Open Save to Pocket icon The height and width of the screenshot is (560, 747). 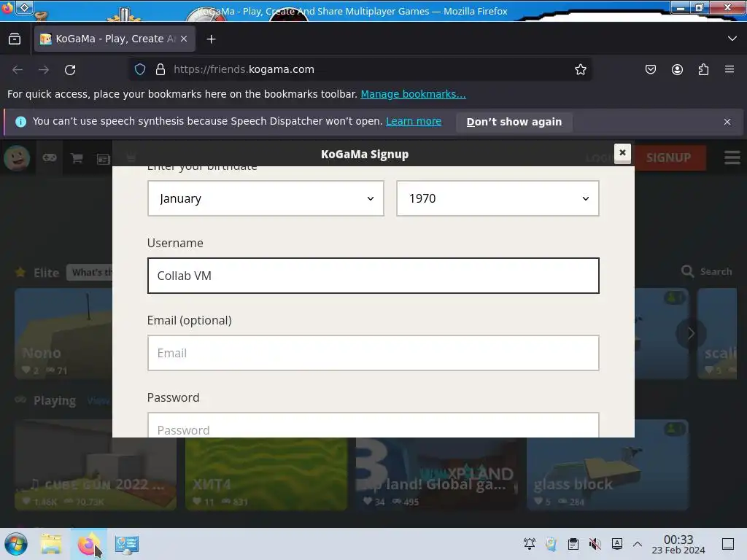[x=650, y=69]
